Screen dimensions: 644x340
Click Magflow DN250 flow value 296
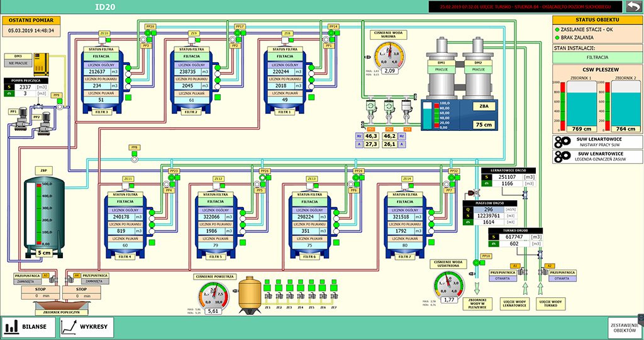pyautogui.click(x=488, y=209)
